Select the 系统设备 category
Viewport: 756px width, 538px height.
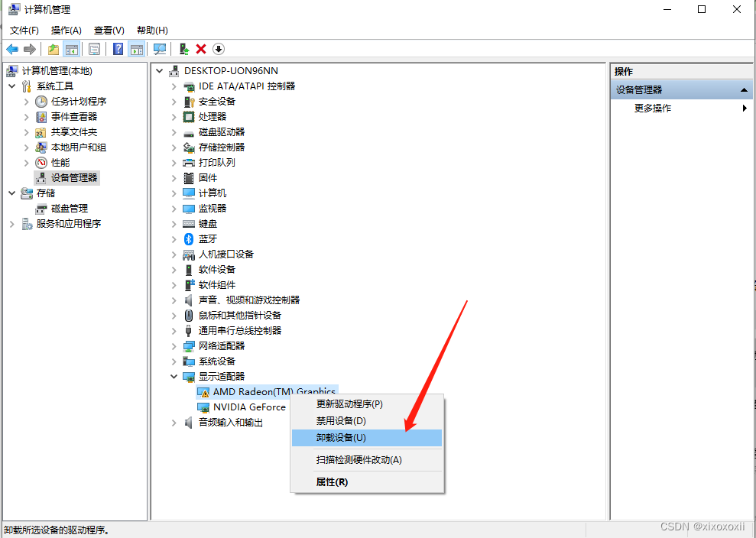[x=217, y=361]
